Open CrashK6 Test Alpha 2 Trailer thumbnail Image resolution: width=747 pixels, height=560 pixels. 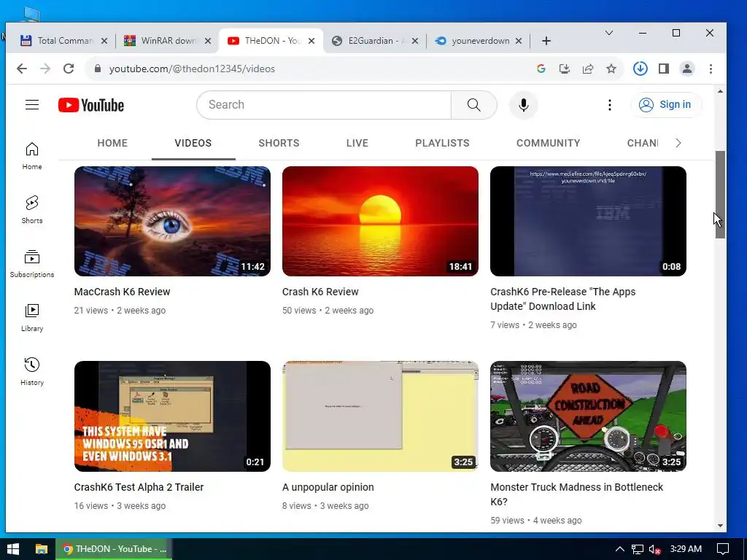point(172,416)
